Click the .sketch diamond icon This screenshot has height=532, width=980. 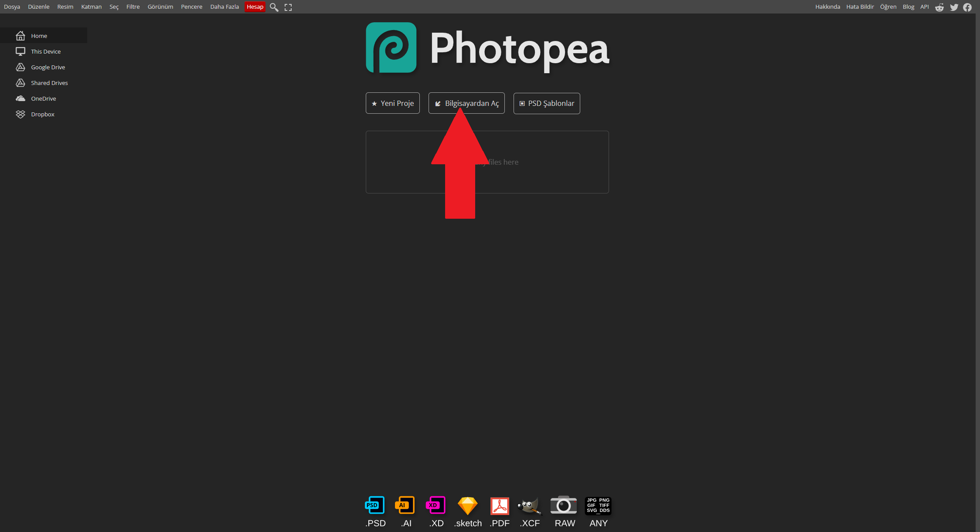pos(468,506)
